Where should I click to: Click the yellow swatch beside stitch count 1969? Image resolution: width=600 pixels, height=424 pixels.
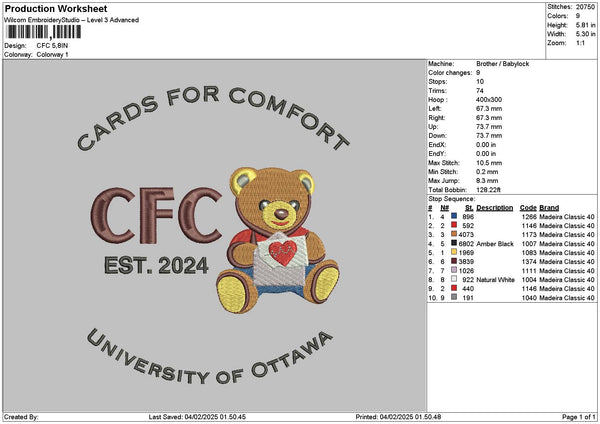click(454, 252)
